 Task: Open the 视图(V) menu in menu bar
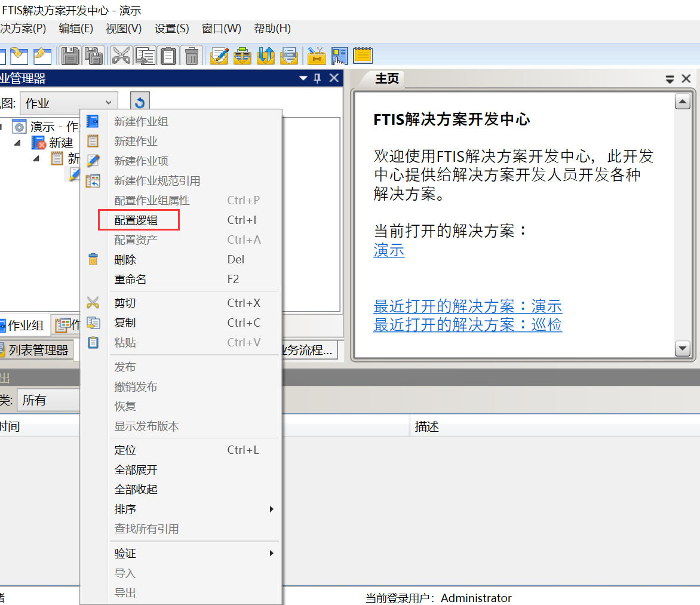point(124,29)
